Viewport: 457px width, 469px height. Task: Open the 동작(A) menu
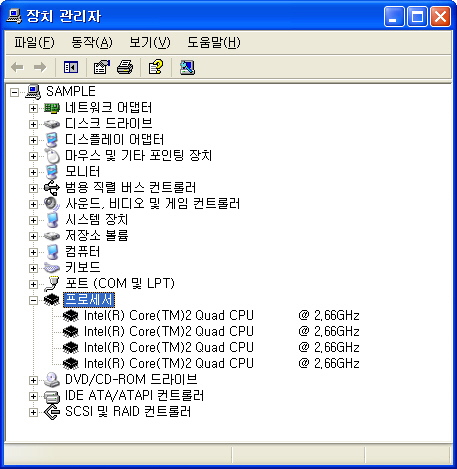tap(92, 43)
